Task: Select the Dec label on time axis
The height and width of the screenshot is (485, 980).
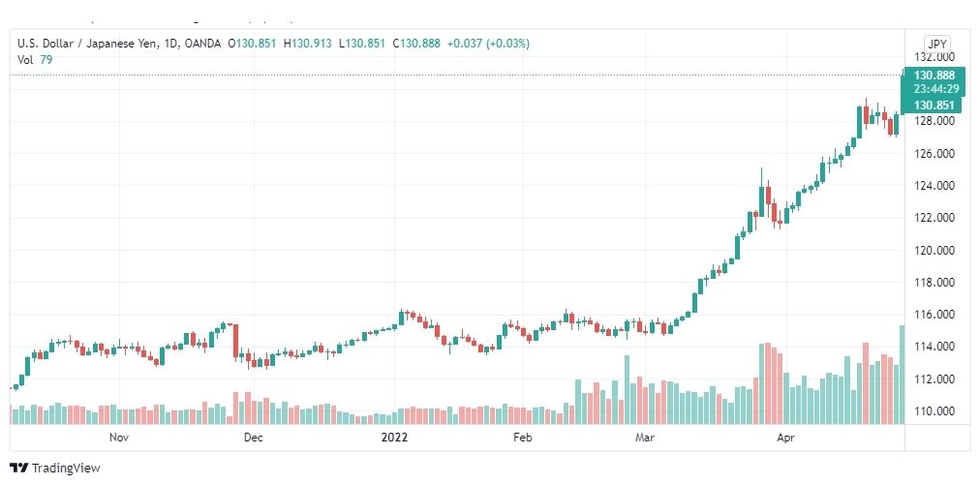Action: 254,438
